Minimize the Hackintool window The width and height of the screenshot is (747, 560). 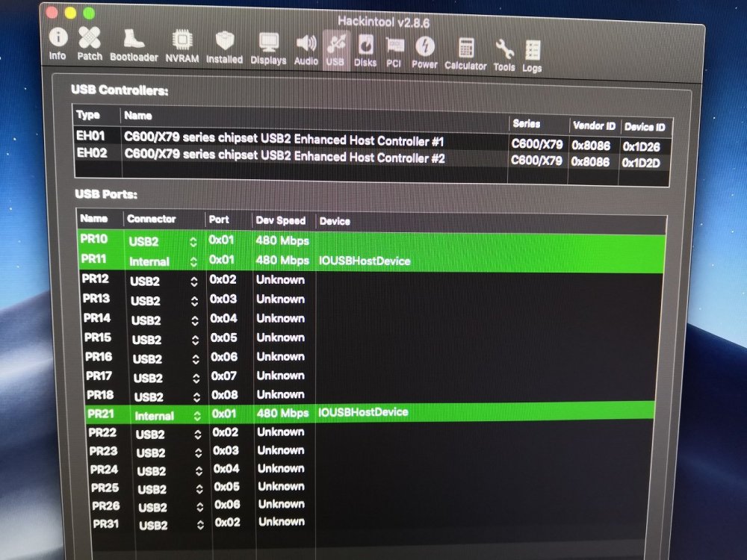[70, 13]
